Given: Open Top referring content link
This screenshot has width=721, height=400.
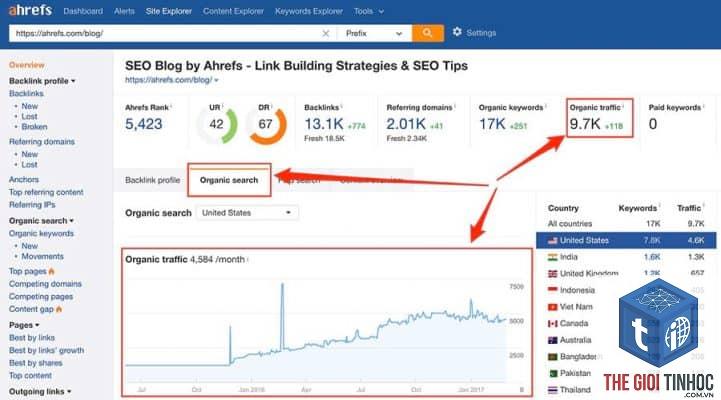Looking at the screenshot, I should click(x=46, y=192).
